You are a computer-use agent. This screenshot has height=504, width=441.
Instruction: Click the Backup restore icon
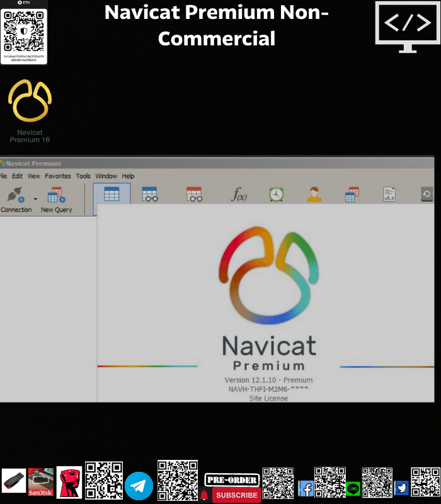click(427, 195)
